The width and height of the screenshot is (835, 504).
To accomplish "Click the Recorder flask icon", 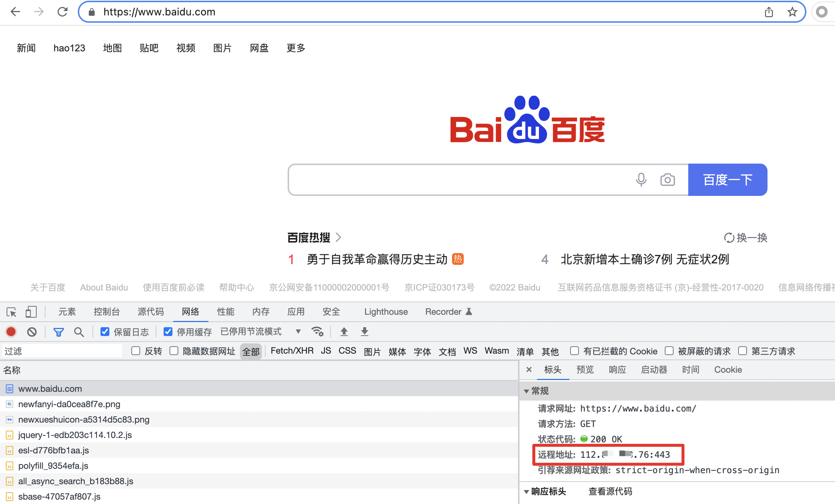I will pyautogui.click(x=469, y=311).
